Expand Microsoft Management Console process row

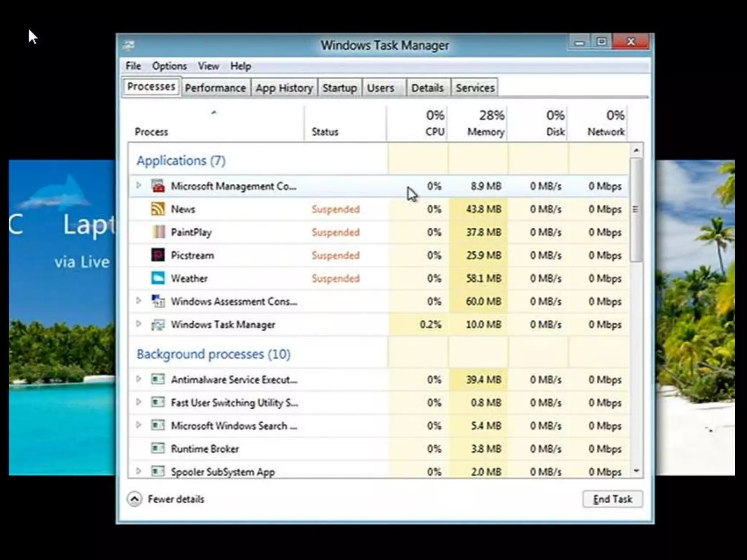[x=139, y=185]
